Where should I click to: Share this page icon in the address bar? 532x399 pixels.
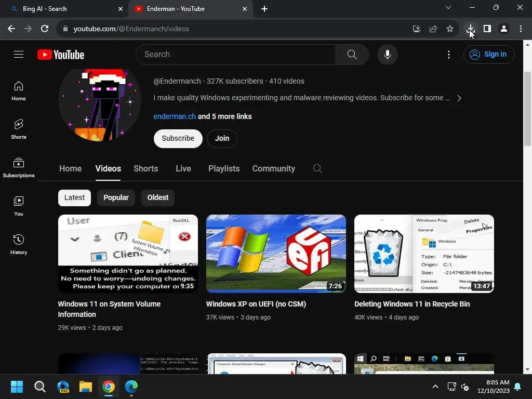(433, 29)
